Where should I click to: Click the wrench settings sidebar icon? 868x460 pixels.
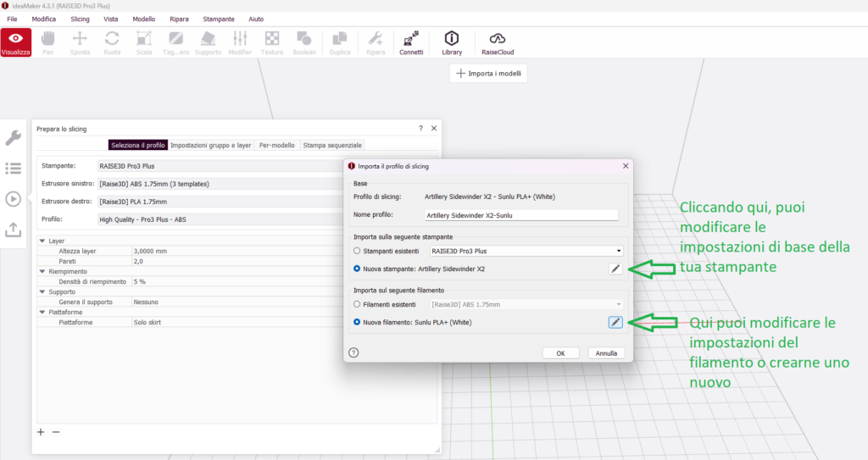[x=14, y=137]
